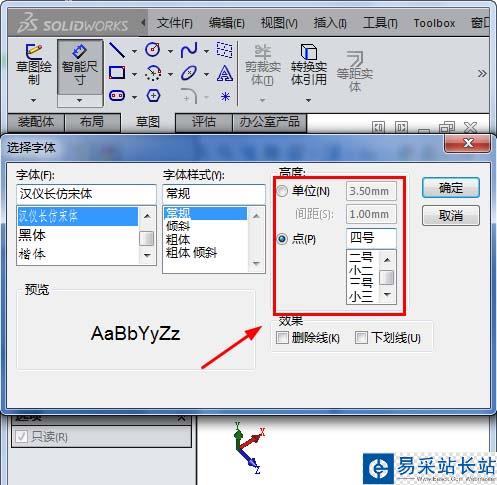
Task: Click the 字体样式 input field
Action: pyautogui.click(x=214, y=194)
